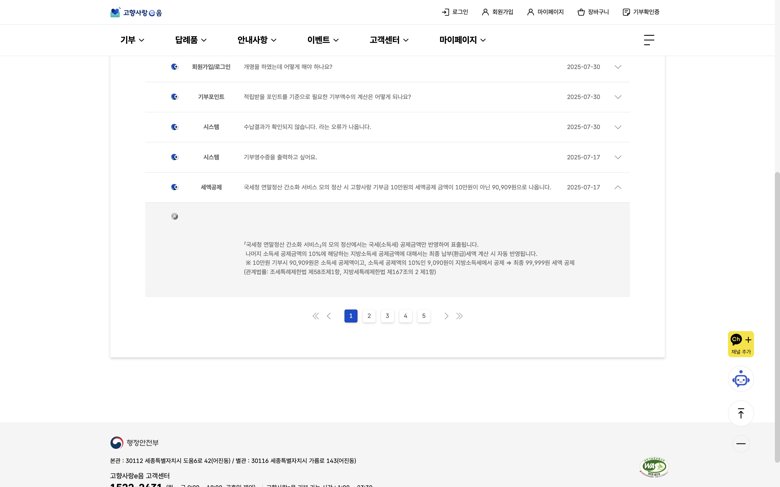Click the 행정안전부 logo in footer

pyautogui.click(x=134, y=442)
